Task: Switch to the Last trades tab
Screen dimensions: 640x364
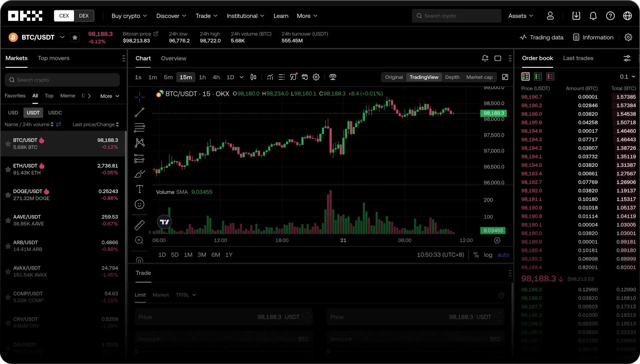Action: pyautogui.click(x=578, y=58)
